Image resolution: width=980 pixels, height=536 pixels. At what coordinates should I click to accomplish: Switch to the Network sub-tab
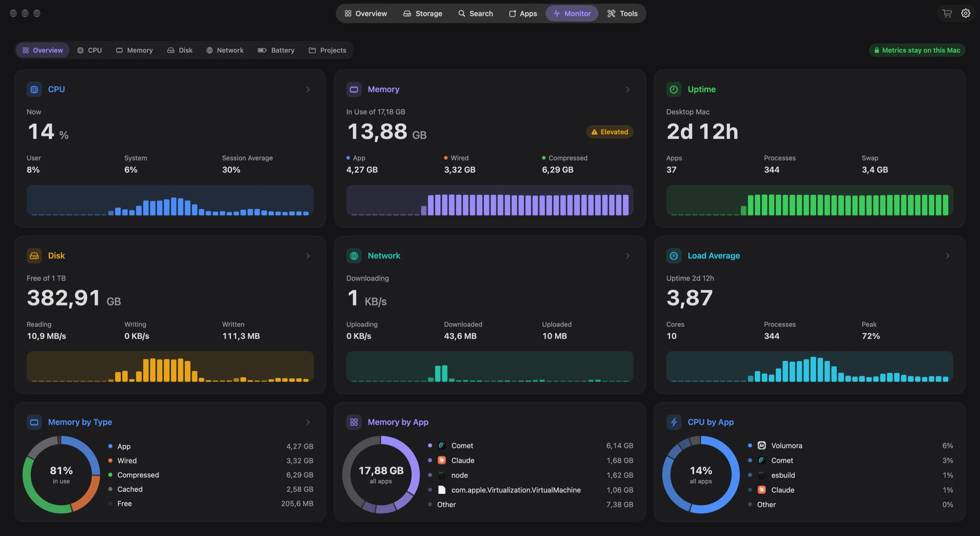click(x=225, y=50)
